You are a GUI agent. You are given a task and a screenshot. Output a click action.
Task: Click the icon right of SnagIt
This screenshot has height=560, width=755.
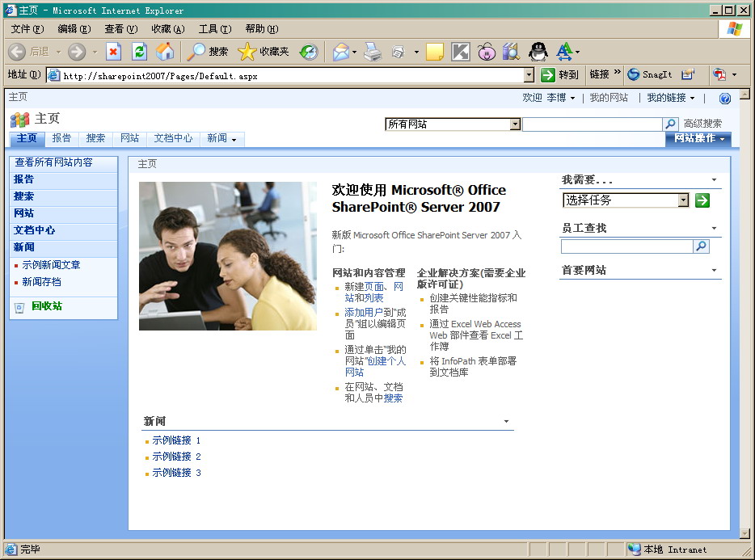[x=688, y=74]
